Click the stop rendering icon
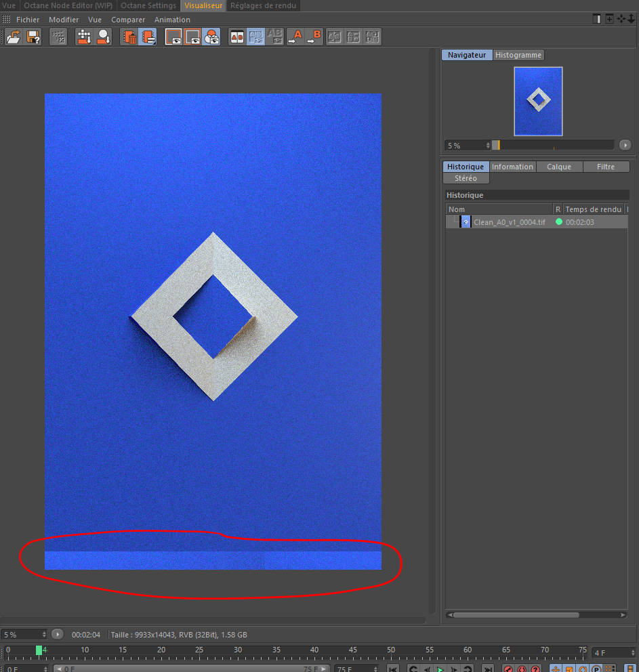This screenshot has width=639, height=672. click(58, 37)
